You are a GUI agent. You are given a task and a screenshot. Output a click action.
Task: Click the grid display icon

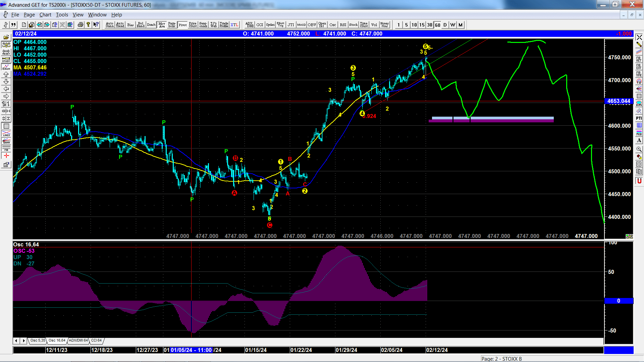pos(6,126)
